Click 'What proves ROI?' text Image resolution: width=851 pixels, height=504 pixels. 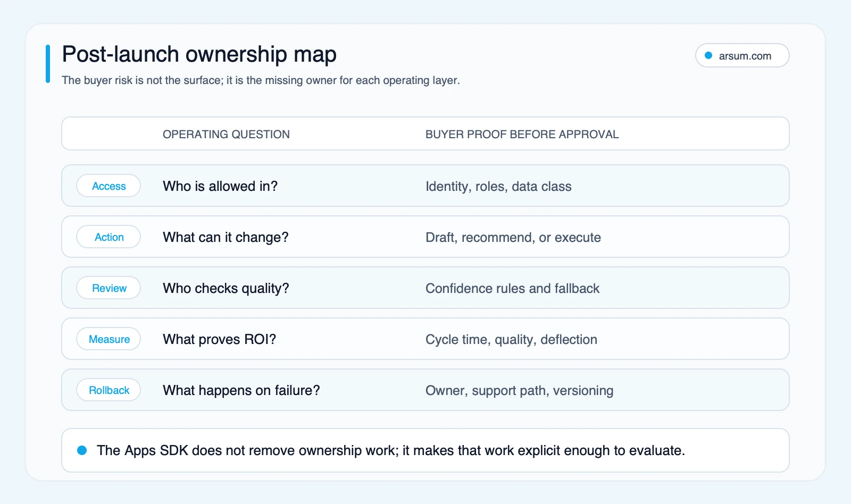(219, 339)
